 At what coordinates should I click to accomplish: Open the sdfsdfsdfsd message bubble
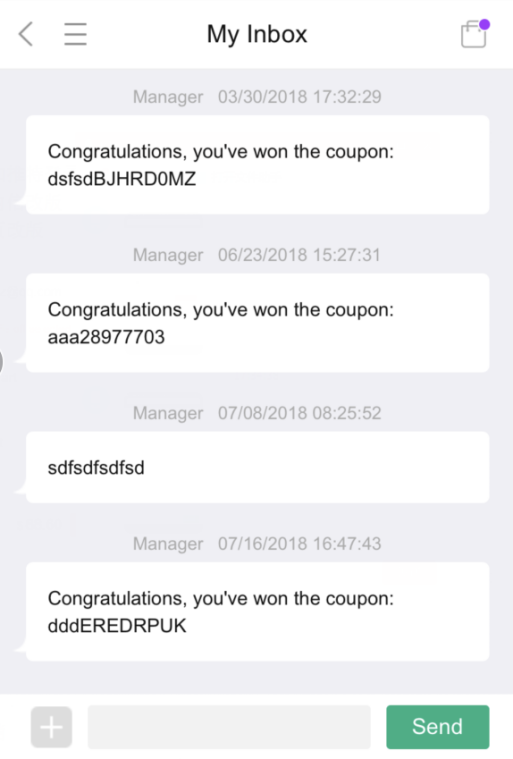pyautogui.click(x=257, y=467)
